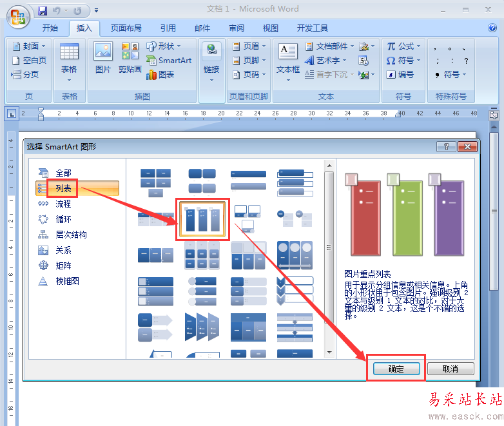The height and width of the screenshot is (426, 504).
Task: Open the 引用 ribbon tab
Action: 168,28
